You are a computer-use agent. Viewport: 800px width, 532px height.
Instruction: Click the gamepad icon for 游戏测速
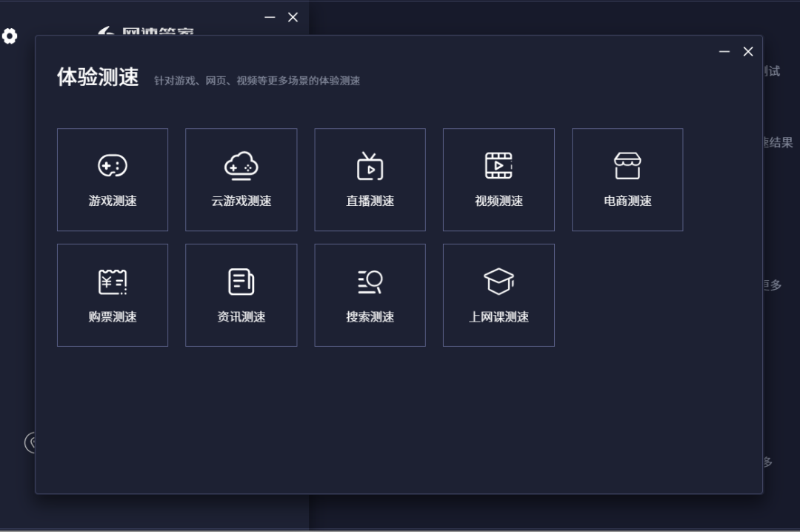point(113,165)
